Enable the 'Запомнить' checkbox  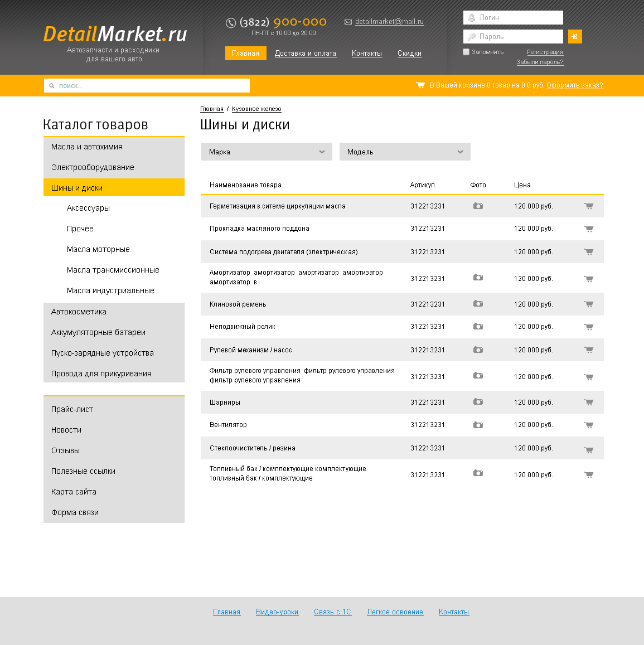466,52
